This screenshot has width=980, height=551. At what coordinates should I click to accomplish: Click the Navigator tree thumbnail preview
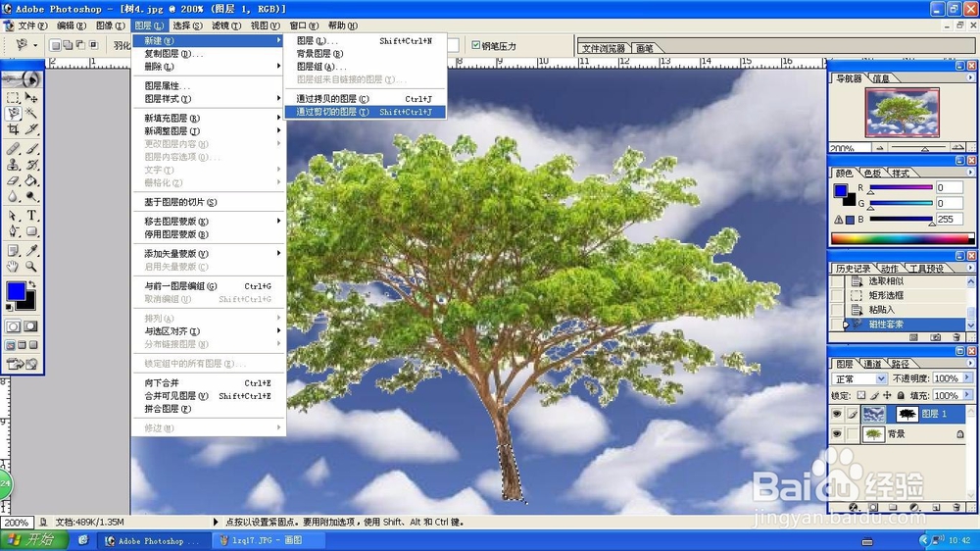902,113
